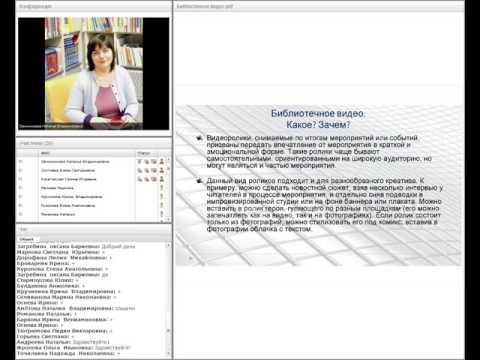Click chat message from Маркова Светлана Юрьевна
480x360 pixels.
click(x=61, y=252)
